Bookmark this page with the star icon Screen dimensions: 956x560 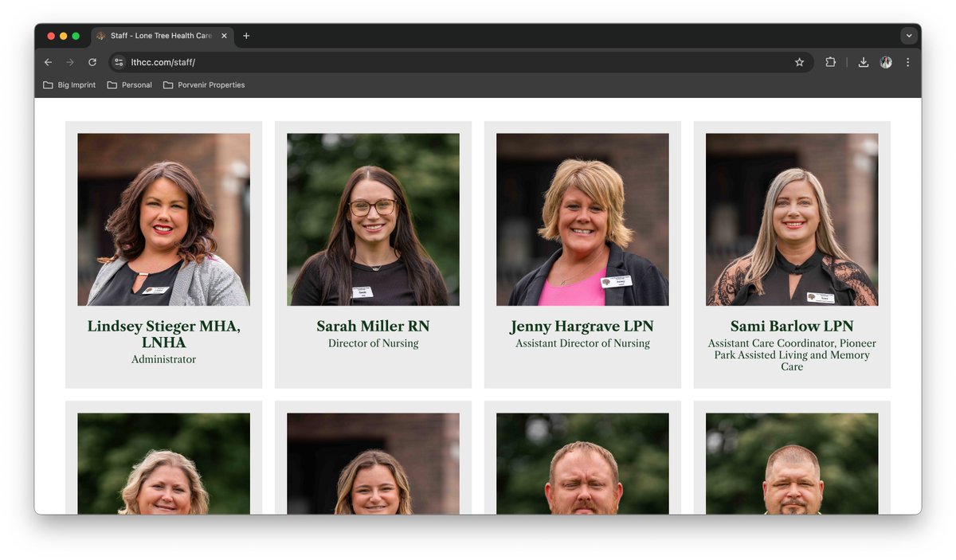(799, 62)
